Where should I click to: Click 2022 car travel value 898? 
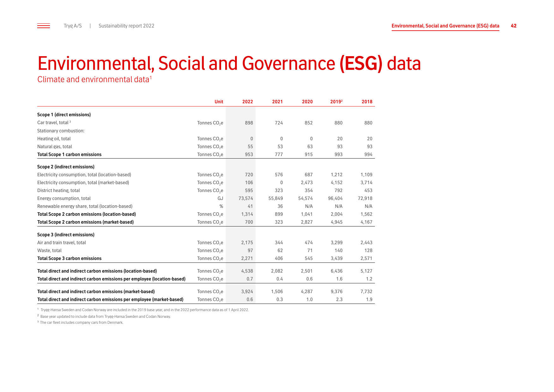click(249, 123)
